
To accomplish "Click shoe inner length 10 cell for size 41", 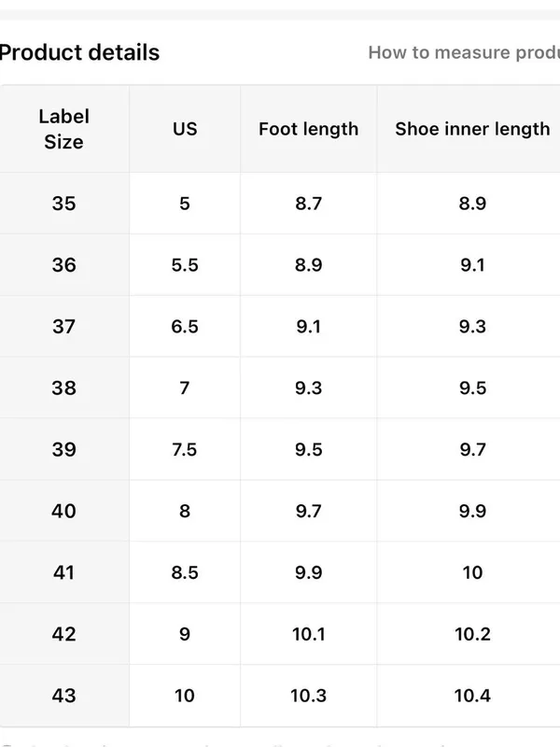I will pyautogui.click(x=469, y=572).
